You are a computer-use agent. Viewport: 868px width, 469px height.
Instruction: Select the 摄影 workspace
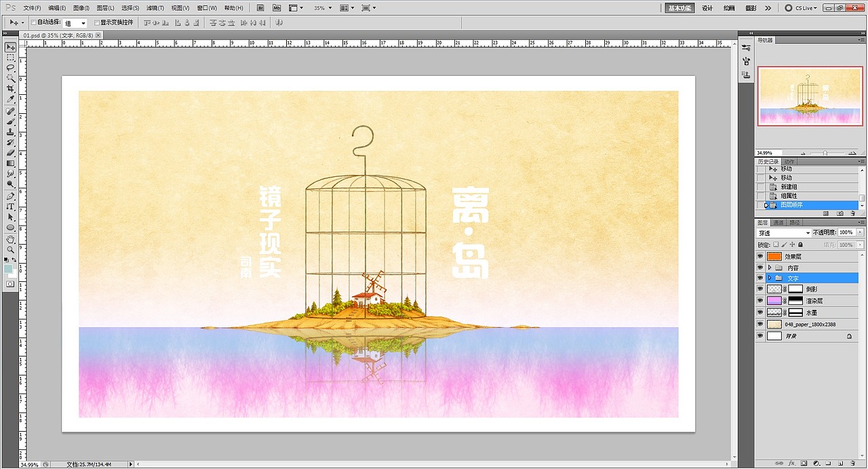[x=751, y=8]
